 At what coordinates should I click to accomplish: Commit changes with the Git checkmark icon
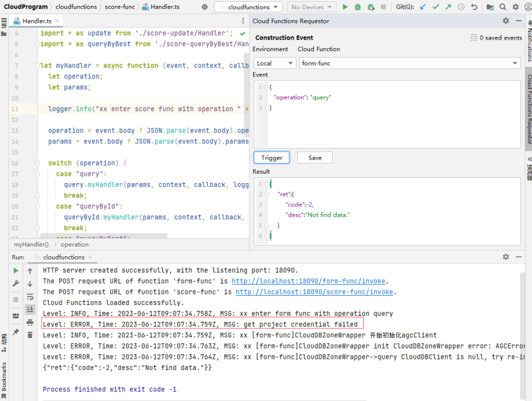[x=435, y=6]
